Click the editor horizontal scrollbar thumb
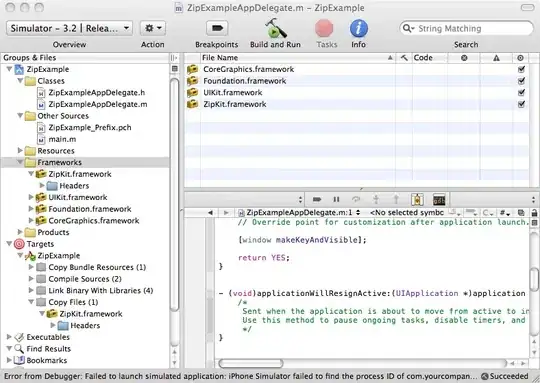The height and width of the screenshot is (383, 540). point(251,363)
